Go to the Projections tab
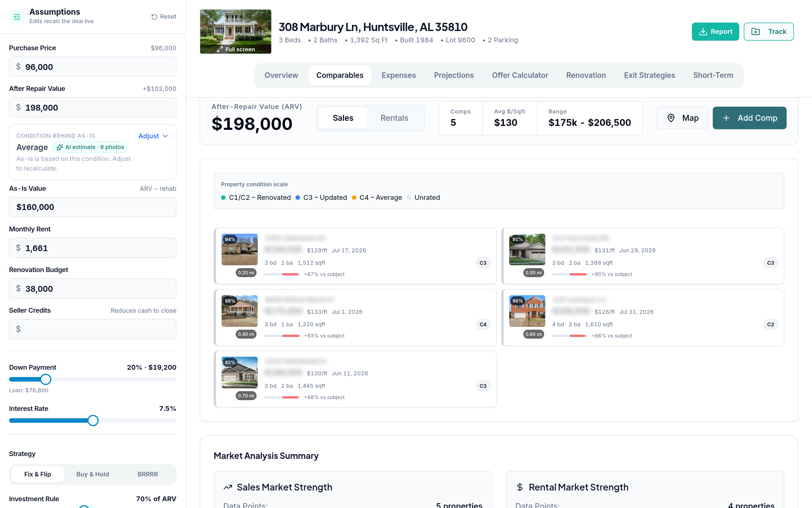Image resolution: width=812 pixels, height=508 pixels. pos(454,75)
